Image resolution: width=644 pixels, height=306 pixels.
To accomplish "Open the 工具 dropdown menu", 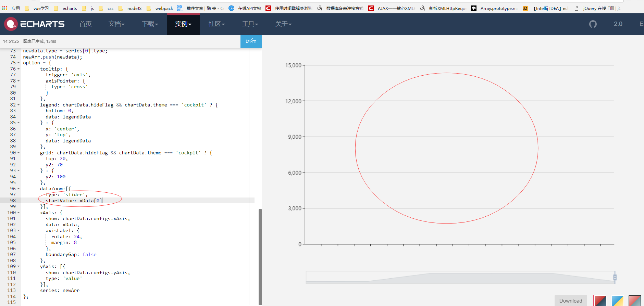I will 250,24.
